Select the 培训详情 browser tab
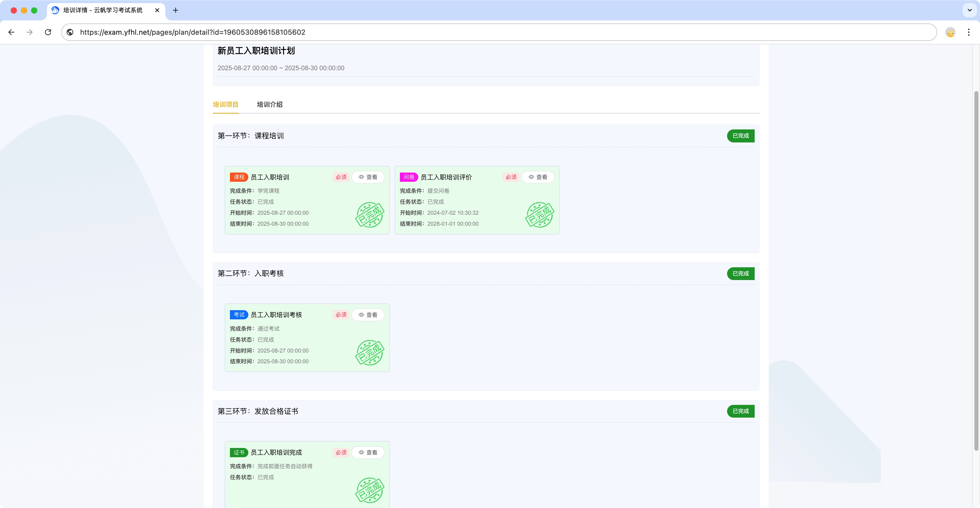980x508 pixels. coord(106,10)
